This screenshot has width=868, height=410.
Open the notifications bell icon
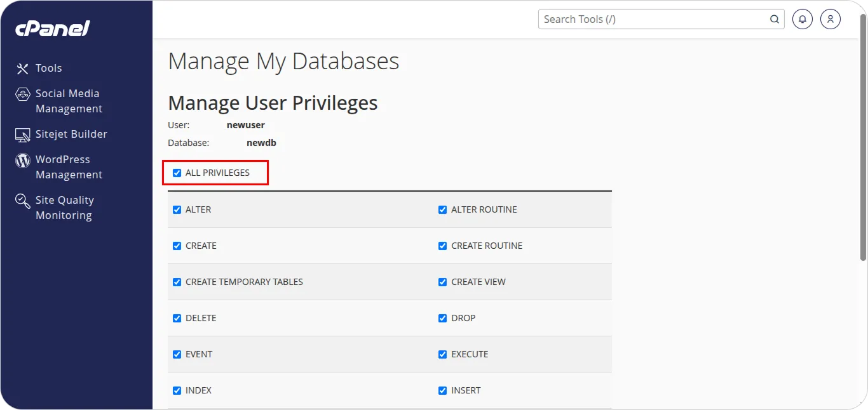click(x=803, y=19)
